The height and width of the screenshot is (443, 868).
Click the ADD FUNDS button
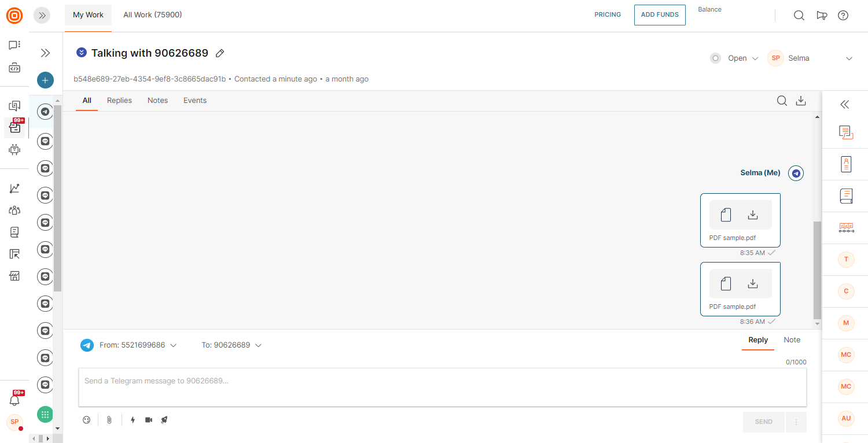click(x=660, y=15)
